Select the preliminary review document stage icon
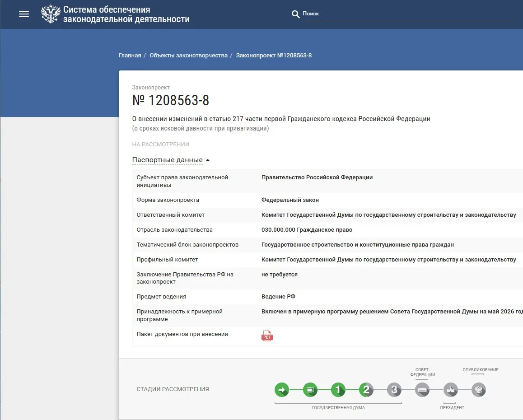The width and height of the screenshot is (523, 420). tap(310, 390)
